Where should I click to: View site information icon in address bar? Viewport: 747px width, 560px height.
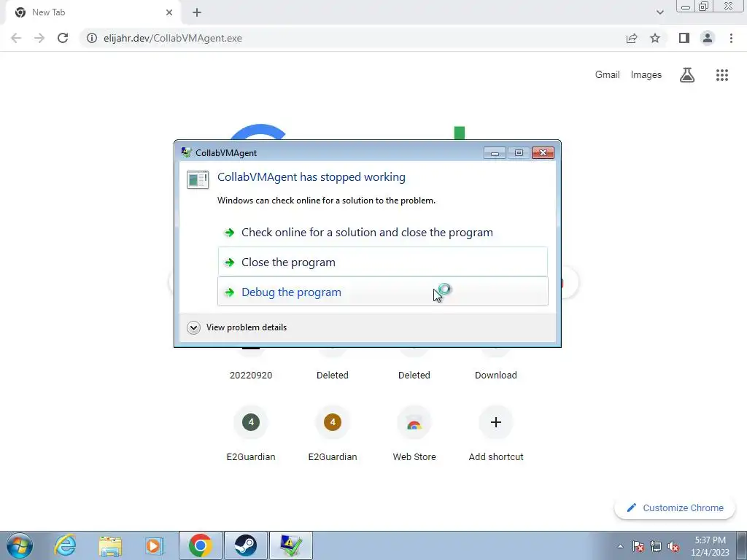click(92, 38)
